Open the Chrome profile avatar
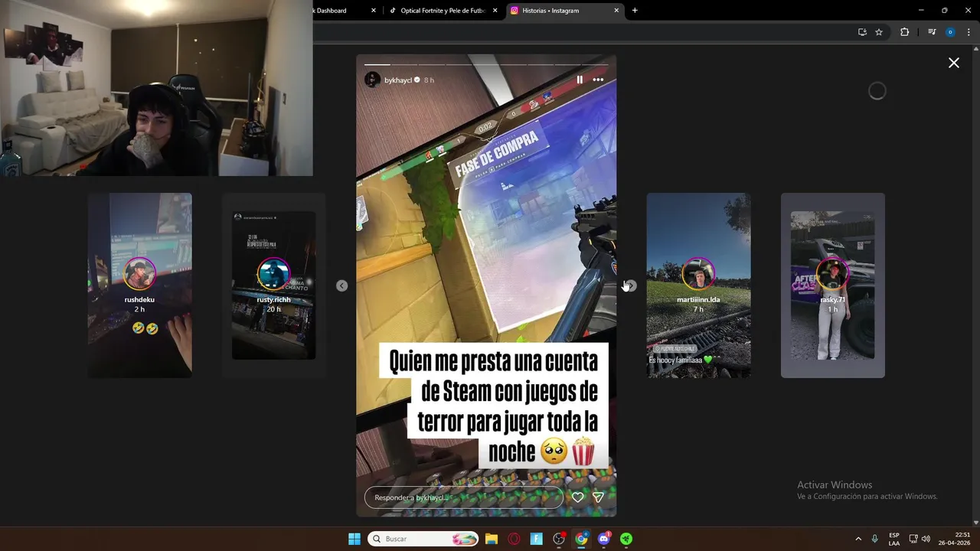The width and height of the screenshot is (980, 551). [950, 32]
